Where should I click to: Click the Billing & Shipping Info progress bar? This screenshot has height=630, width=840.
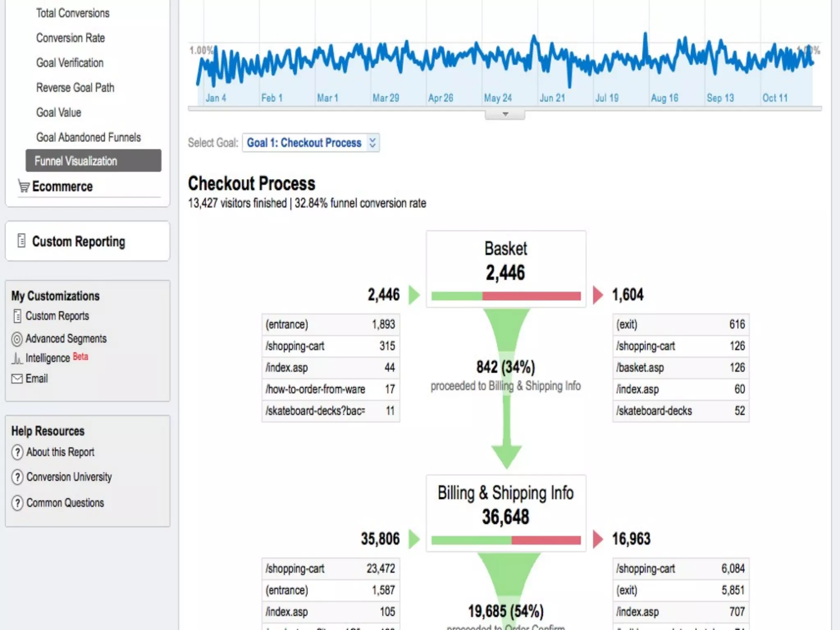[x=506, y=540]
